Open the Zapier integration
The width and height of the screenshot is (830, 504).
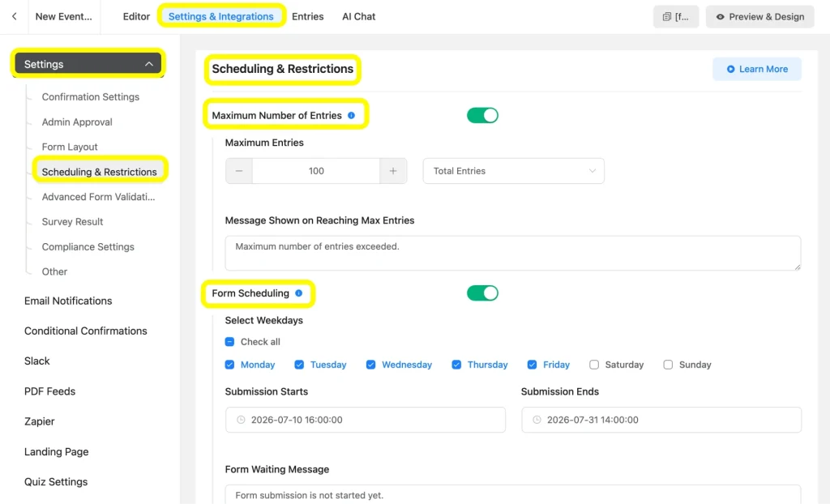(x=39, y=421)
